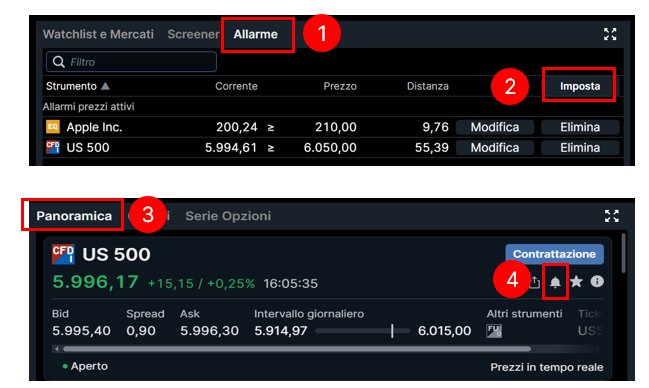Viewport: 649px width, 388px height.
Task: Click the FU icon under Altri strumenti
Action: click(494, 331)
